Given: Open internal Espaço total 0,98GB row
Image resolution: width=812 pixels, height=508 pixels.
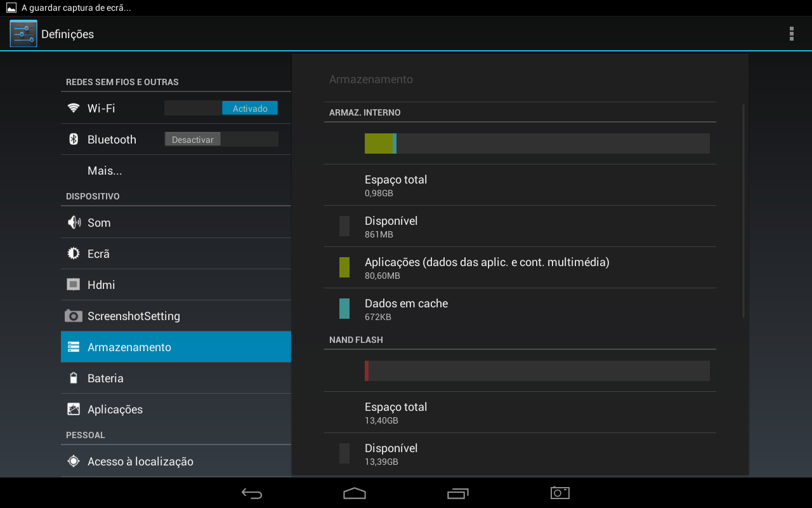Looking at the screenshot, I should click(520, 185).
